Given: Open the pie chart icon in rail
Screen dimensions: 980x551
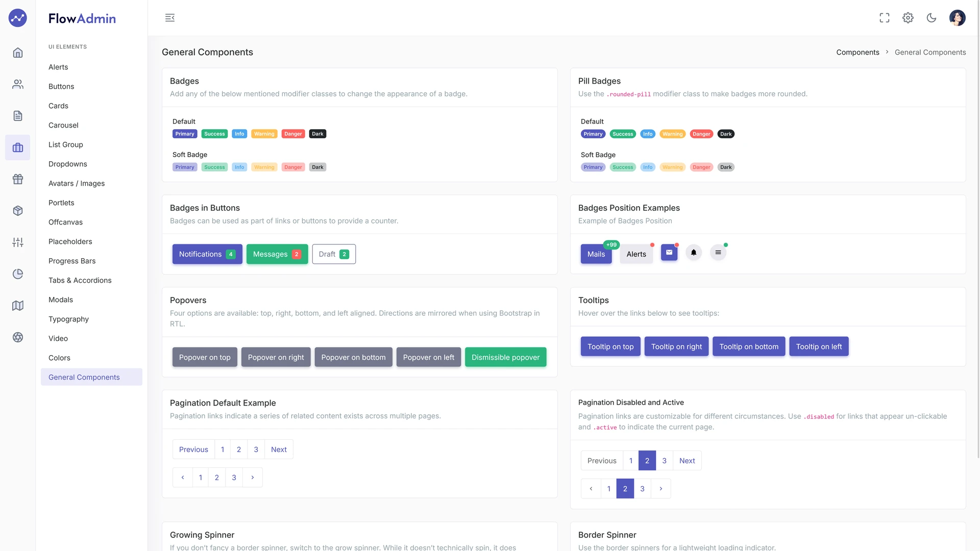Looking at the screenshot, I should coord(18,274).
